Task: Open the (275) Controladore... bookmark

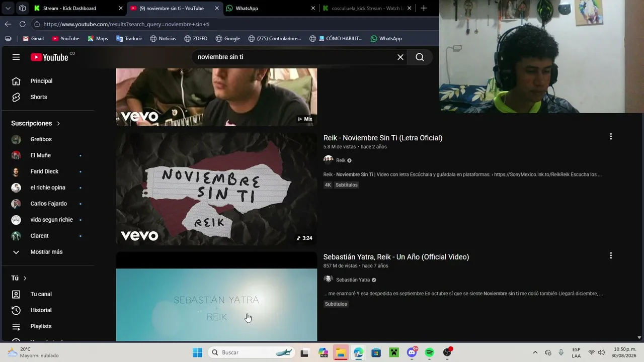Action: (274, 39)
